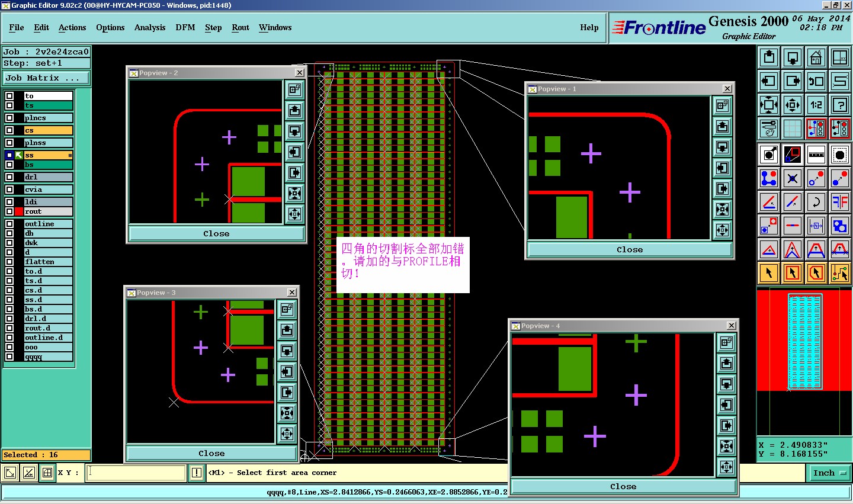Click the rectangle area select icon
Screen dimensions: 853x504
point(793,273)
